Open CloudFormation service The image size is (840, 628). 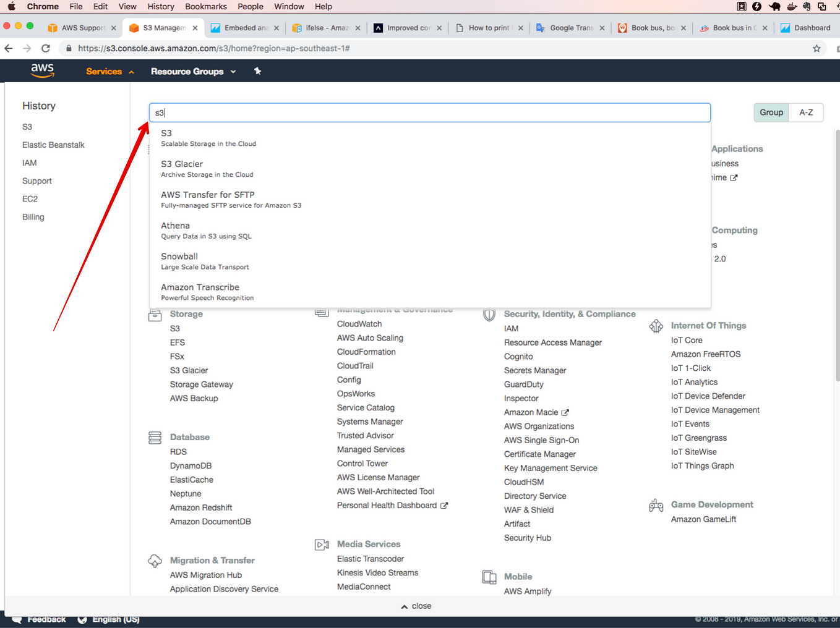pyautogui.click(x=366, y=352)
